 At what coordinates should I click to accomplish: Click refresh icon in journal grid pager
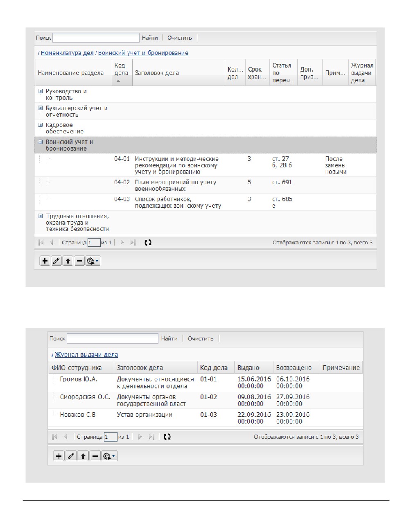[x=167, y=437]
